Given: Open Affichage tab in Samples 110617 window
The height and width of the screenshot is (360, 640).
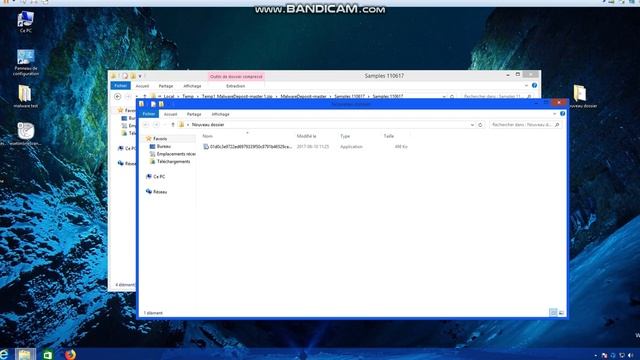Looking at the screenshot, I should coord(192,86).
